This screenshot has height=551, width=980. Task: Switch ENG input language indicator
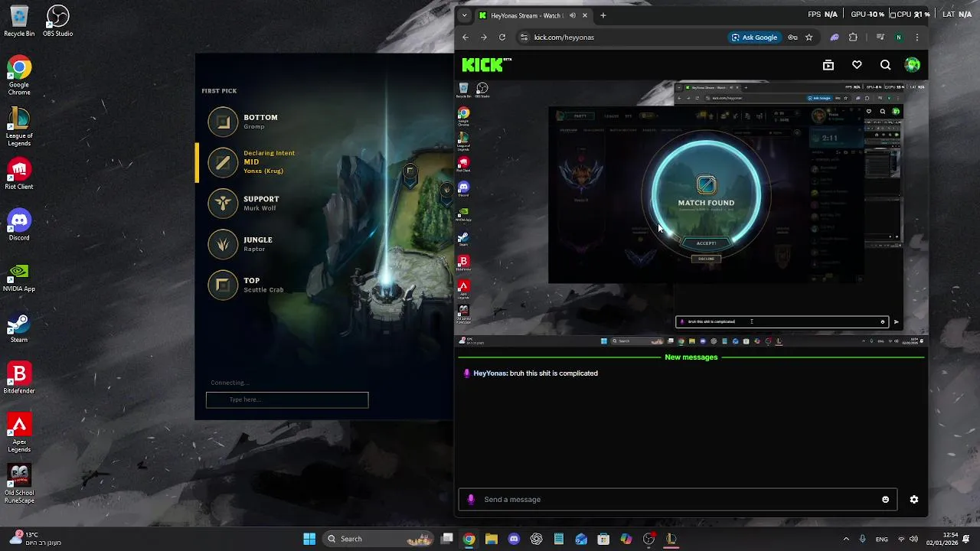tap(882, 539)
